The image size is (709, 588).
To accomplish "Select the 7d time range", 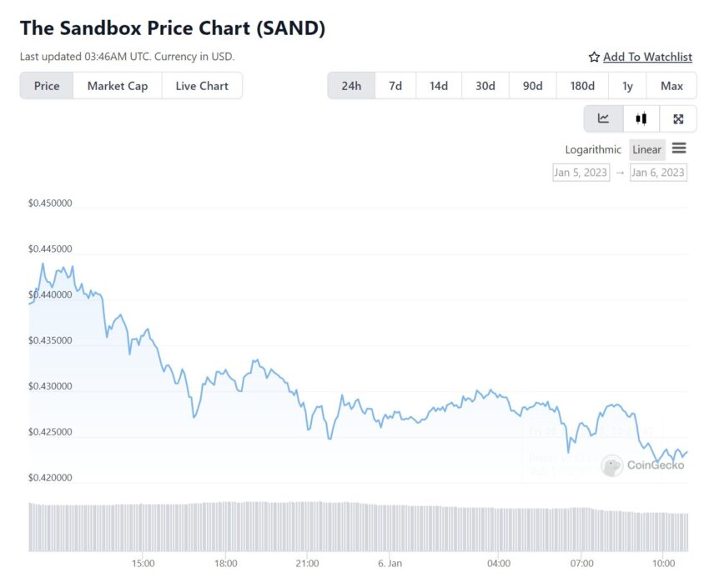I will pos(395,85).
